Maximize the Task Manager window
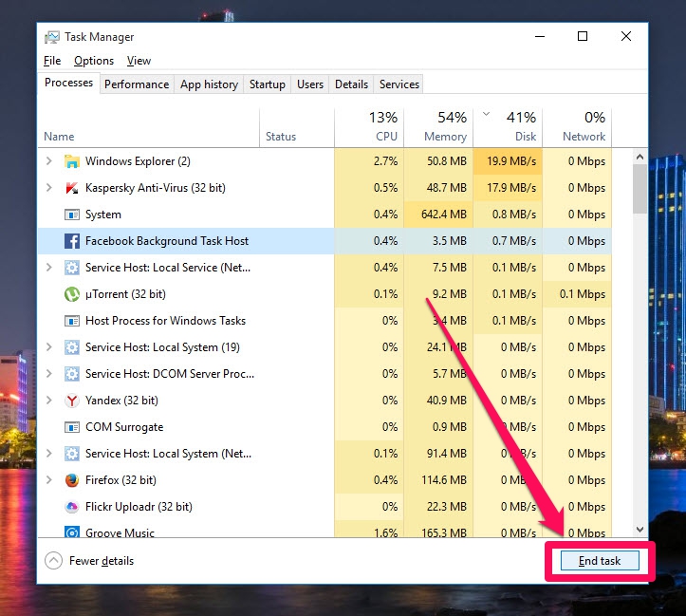686x616 pixels. tap(583, 36)
